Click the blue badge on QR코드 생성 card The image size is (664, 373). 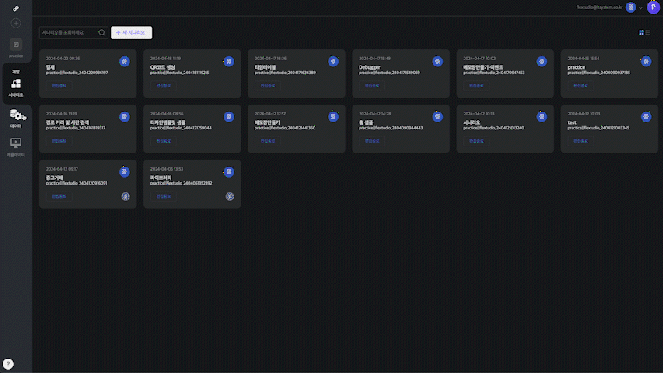point(229,61)
